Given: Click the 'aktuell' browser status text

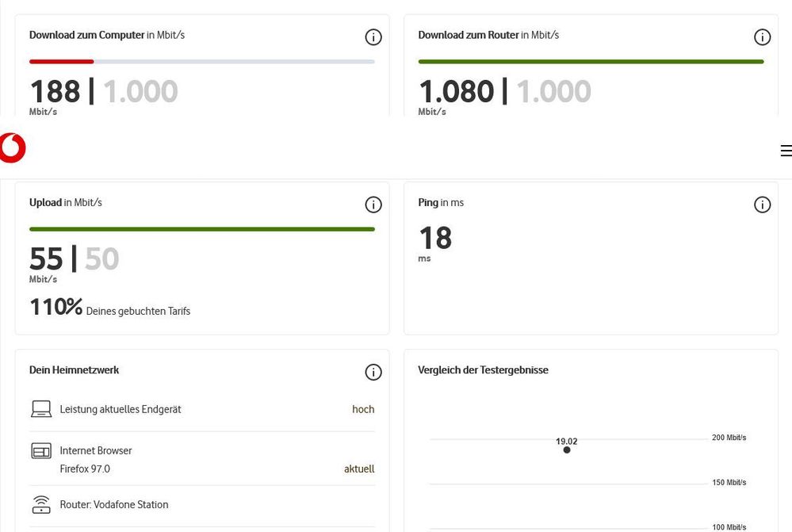Looking at the screenshot, I should click(x=359, y=469).
